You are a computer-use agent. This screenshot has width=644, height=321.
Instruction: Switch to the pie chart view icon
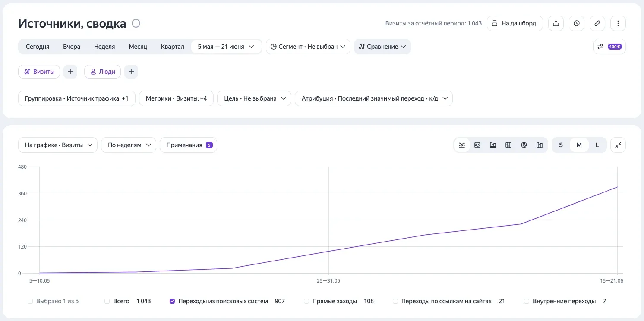pos(524,145)
